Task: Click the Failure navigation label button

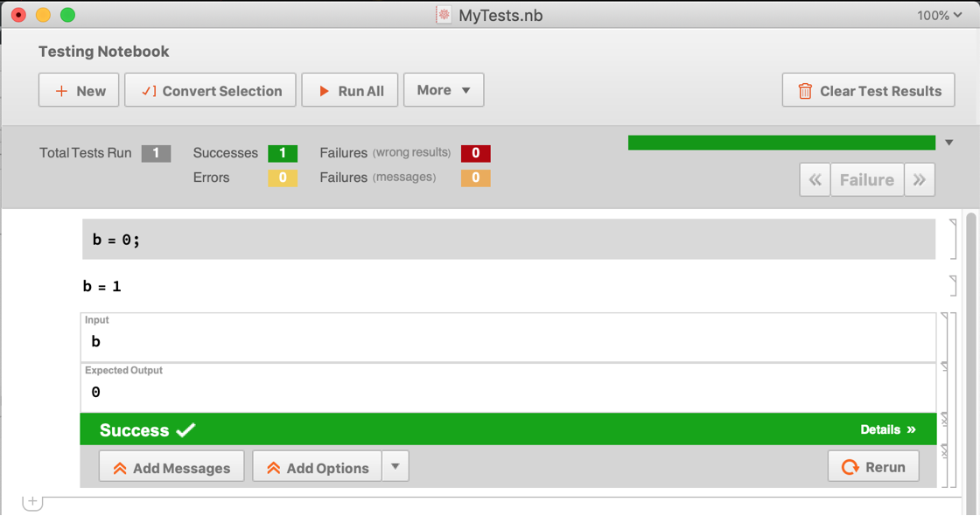Action: pos(866,180)
